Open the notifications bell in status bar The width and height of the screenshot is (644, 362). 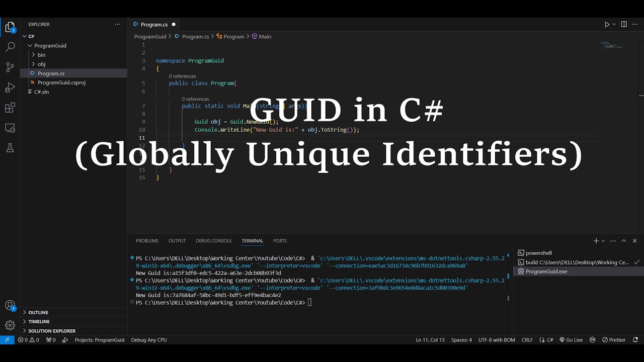click(635, 340)
